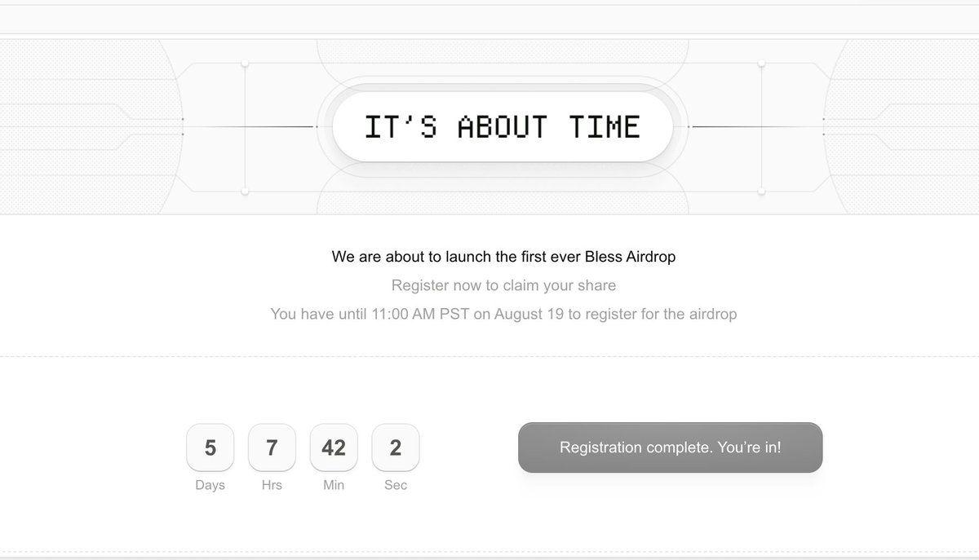Click the blank header bar at page top

(489, 19)
